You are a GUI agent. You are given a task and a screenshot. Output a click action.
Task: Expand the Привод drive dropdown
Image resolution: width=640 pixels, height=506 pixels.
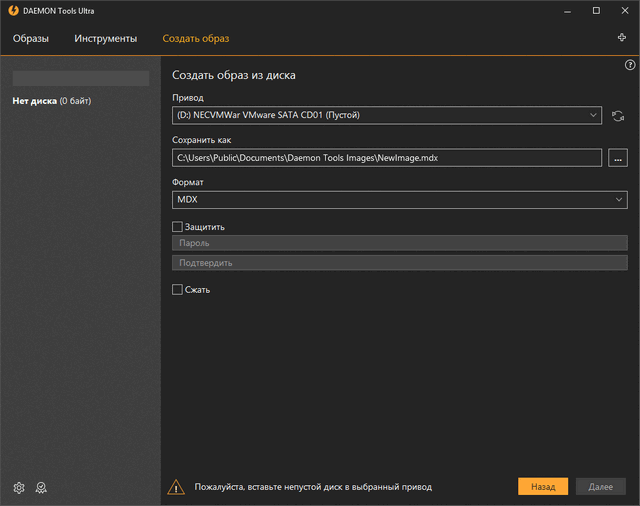coord(387,115)
